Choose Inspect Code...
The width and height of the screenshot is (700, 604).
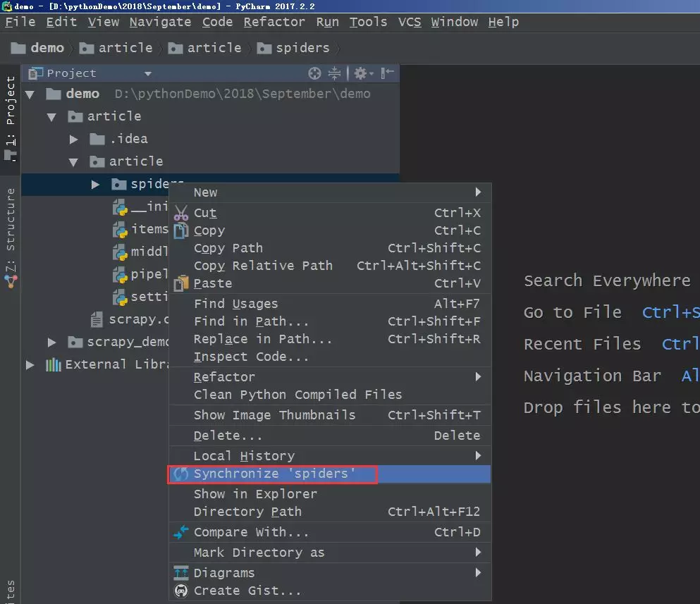[330, 357]
